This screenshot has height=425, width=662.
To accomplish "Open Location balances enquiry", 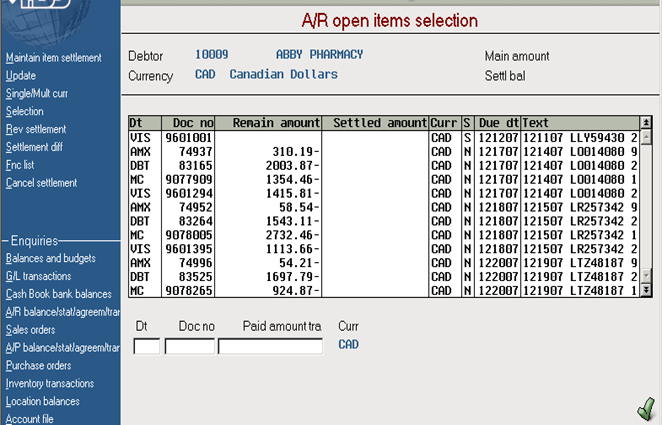I will pyautogui.click(x=43, y=401).
